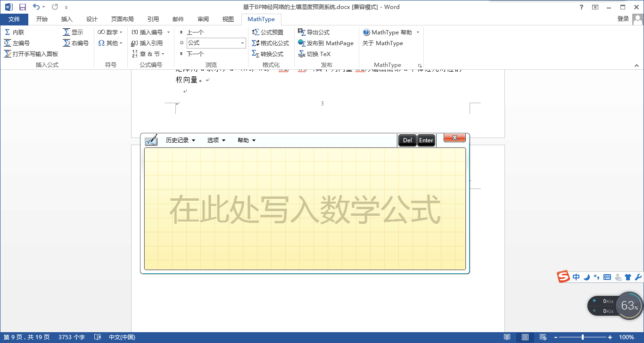Click zoom in plus button
This screenshot has height=343, width=644.
(610, 337)
